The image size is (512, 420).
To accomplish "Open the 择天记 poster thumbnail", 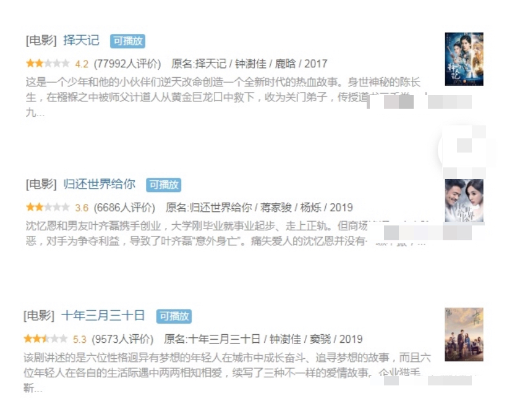I will click(464, 59).
